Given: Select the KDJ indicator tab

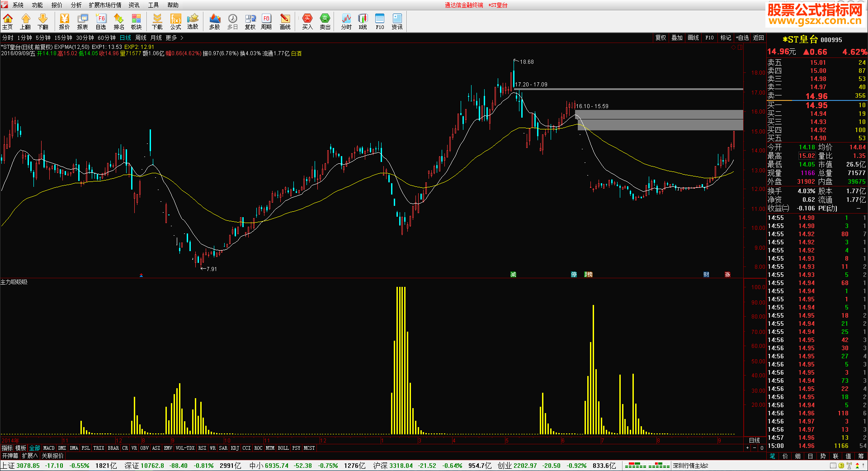Looking at the screenshot, I should point(235,448).
